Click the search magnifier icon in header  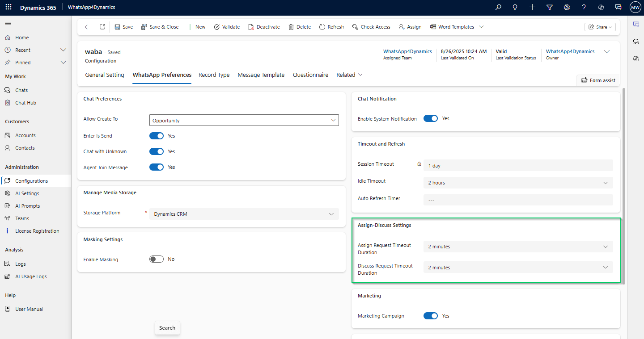[498, 8]
